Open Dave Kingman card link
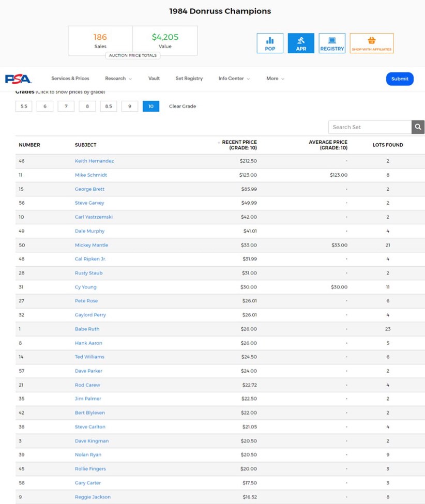425x504 pixels. tap(92, 441)
